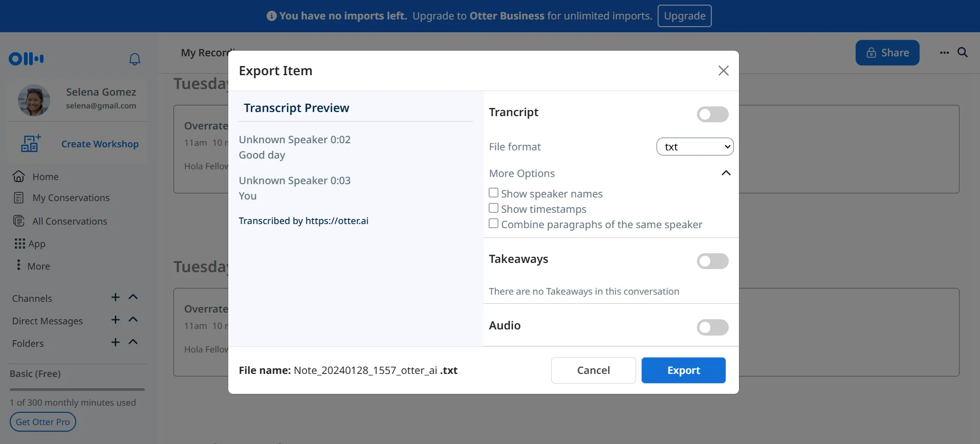Collapse the Channels section chevron
Viewport: 980px width, 444px height.
[133, 298]
